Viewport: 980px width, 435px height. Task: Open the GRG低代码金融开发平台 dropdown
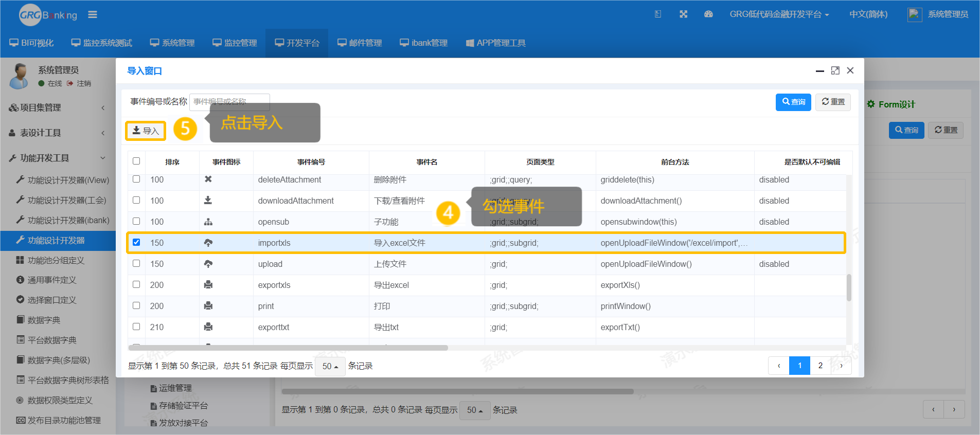(779, 14)
